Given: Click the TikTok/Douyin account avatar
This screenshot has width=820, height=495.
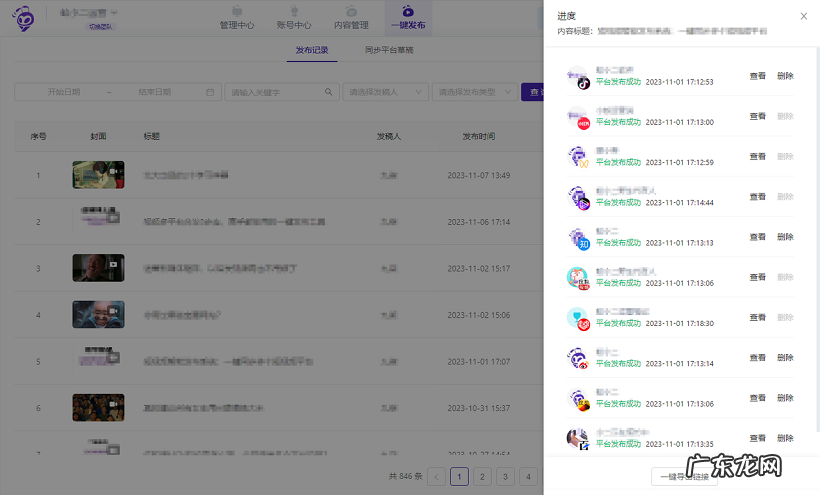Looking at the screenshot, I should pos(577,76).
